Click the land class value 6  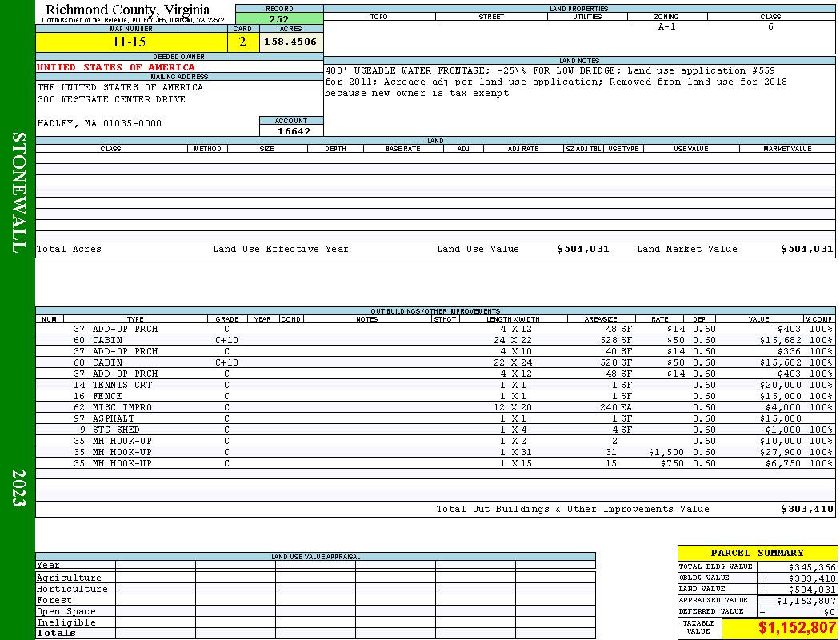(770, 26)
